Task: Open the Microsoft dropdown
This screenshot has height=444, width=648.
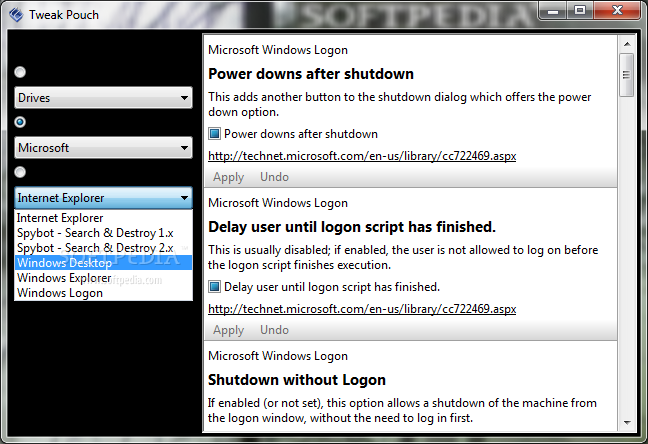Action: [103, 148]
